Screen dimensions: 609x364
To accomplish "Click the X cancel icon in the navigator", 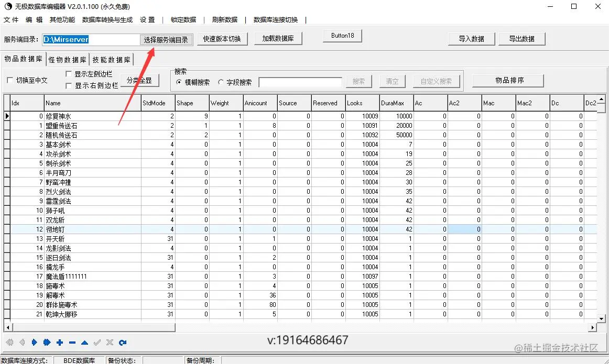I will pyautogui.click(x=110, y=342).
